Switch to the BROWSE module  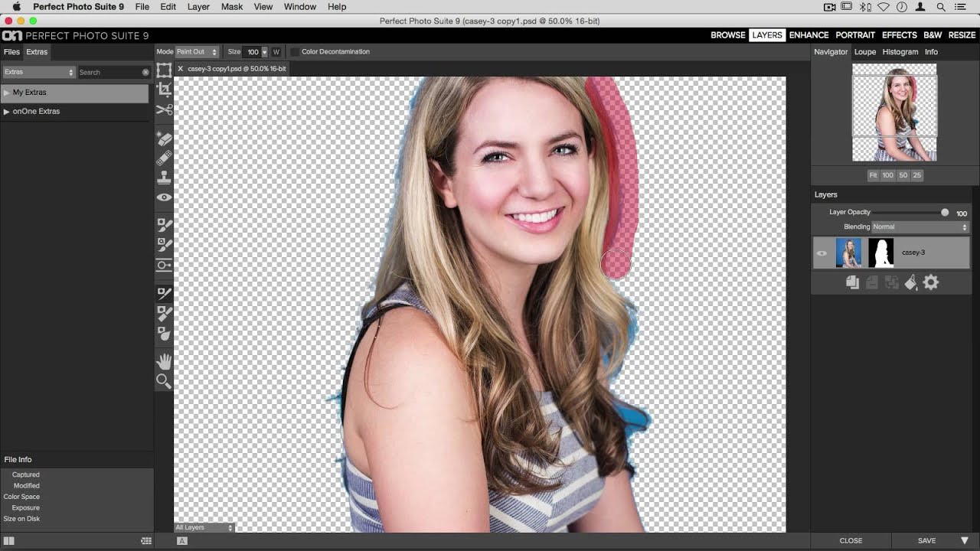[728, 35]
